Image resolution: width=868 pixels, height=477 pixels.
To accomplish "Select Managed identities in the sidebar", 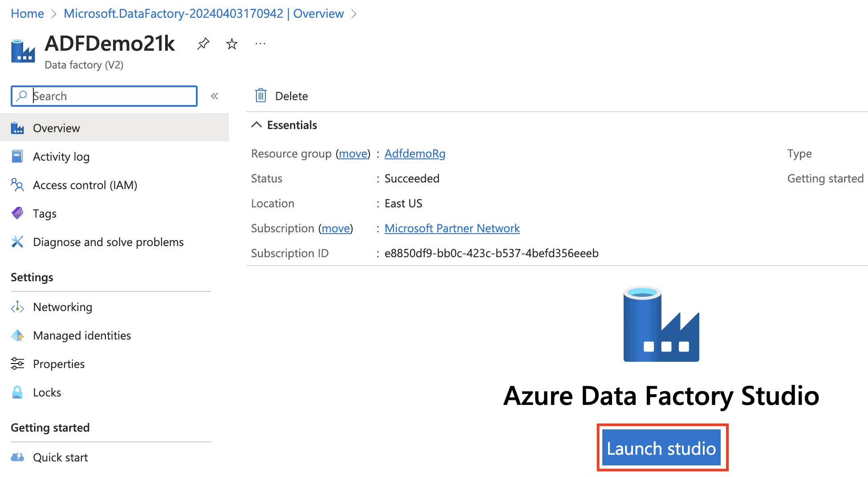I will point(82,336).
